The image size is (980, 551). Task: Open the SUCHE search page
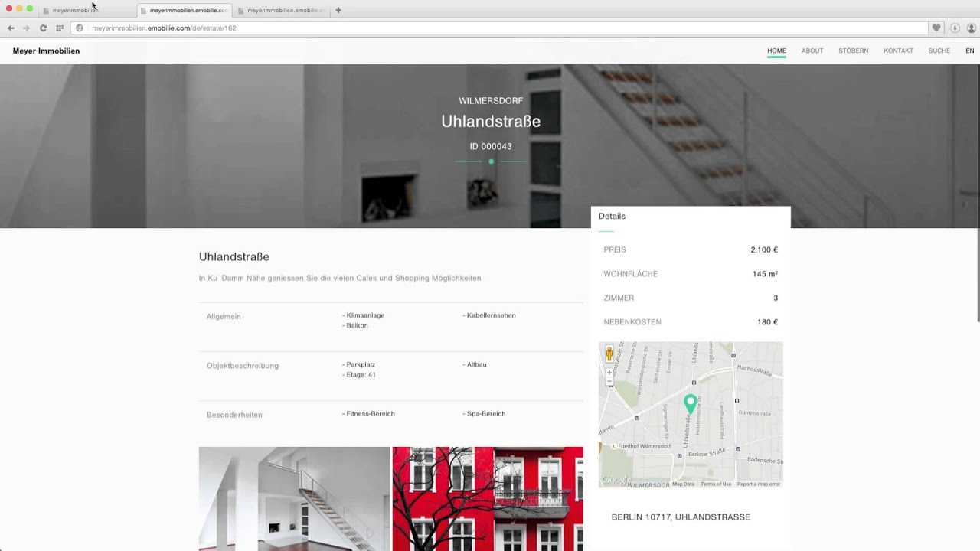coord(939,51)
